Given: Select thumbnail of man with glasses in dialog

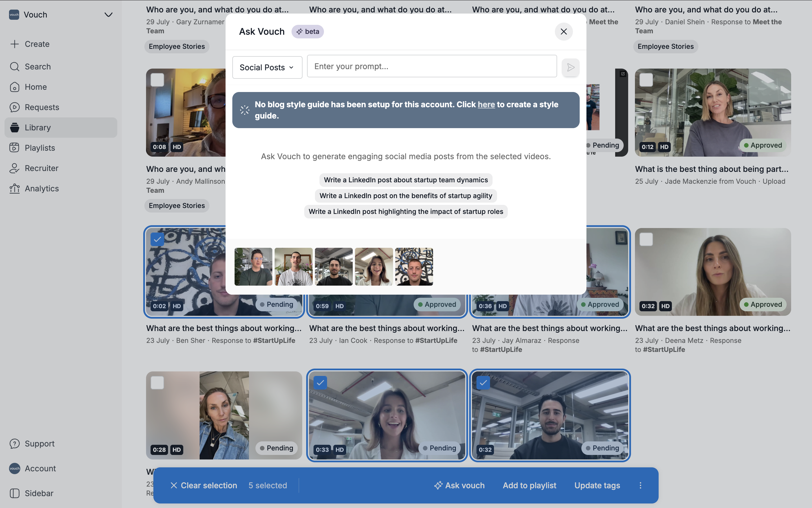Looking at the screenshot, I should pos(253,267).
